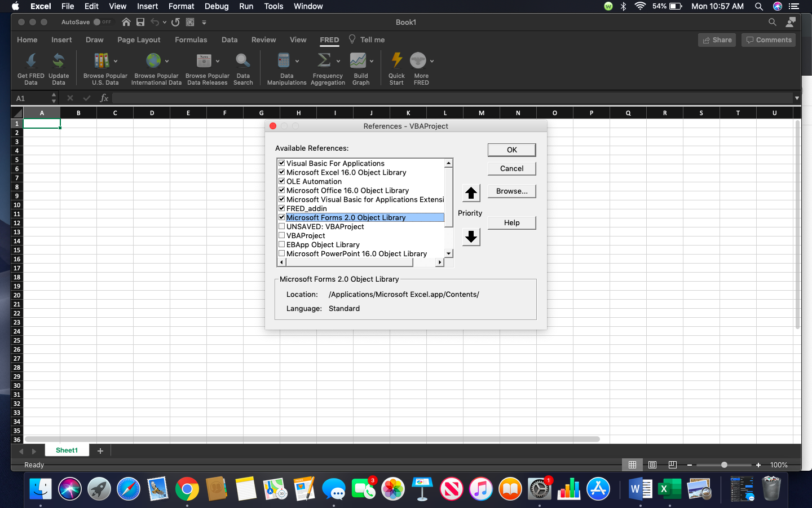The width and height of the screenshot is (812, 508).
Task: Switch to Page Break Preview view icon
Action: pyautogui.click(x=672, y=465)
